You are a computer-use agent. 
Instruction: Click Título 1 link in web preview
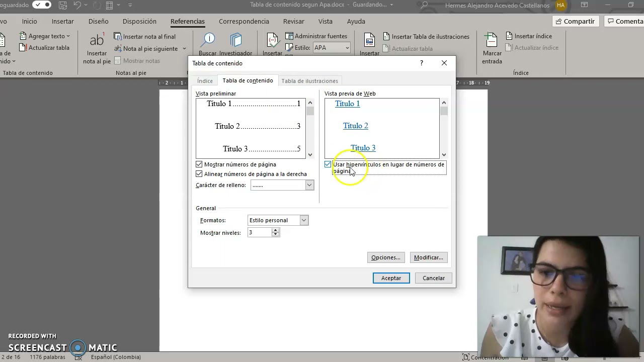click(348, 104)
